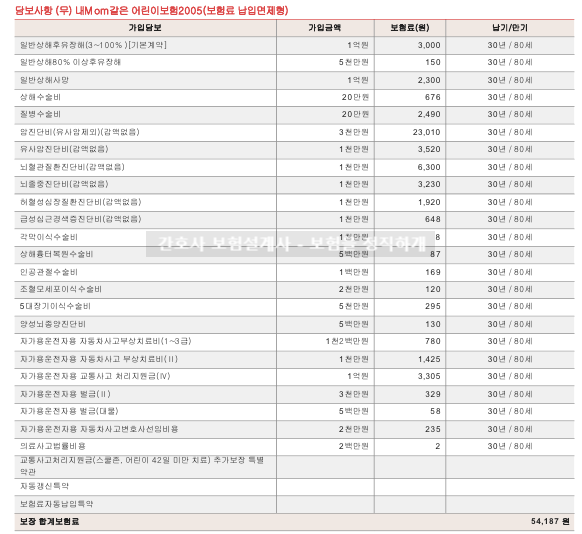Click premium value '648'

coord(433,219)
